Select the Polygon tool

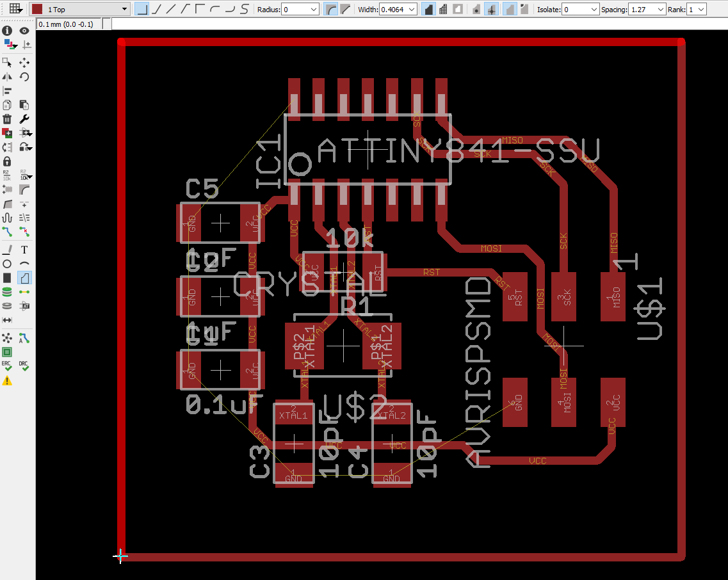(24, 278)
